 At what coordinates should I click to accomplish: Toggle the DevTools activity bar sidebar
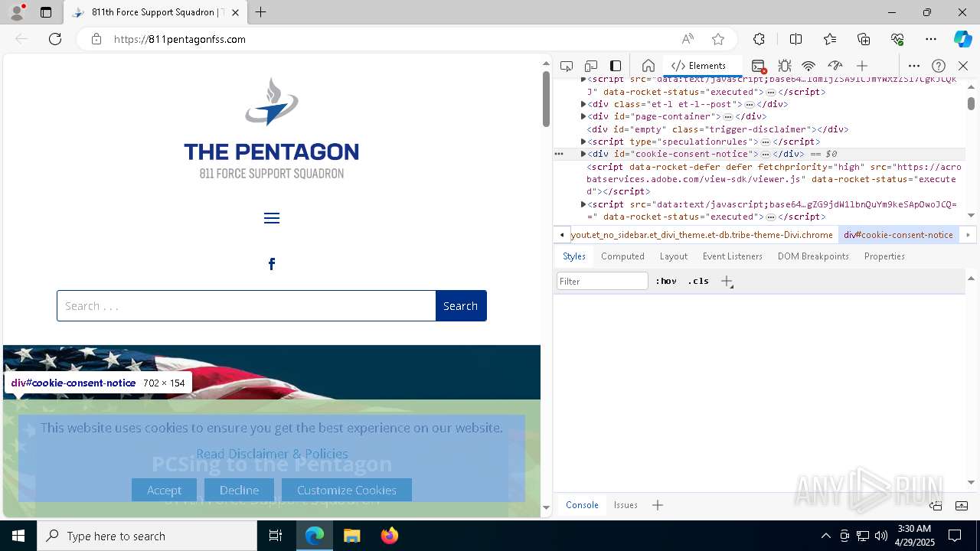coord(616,66)
